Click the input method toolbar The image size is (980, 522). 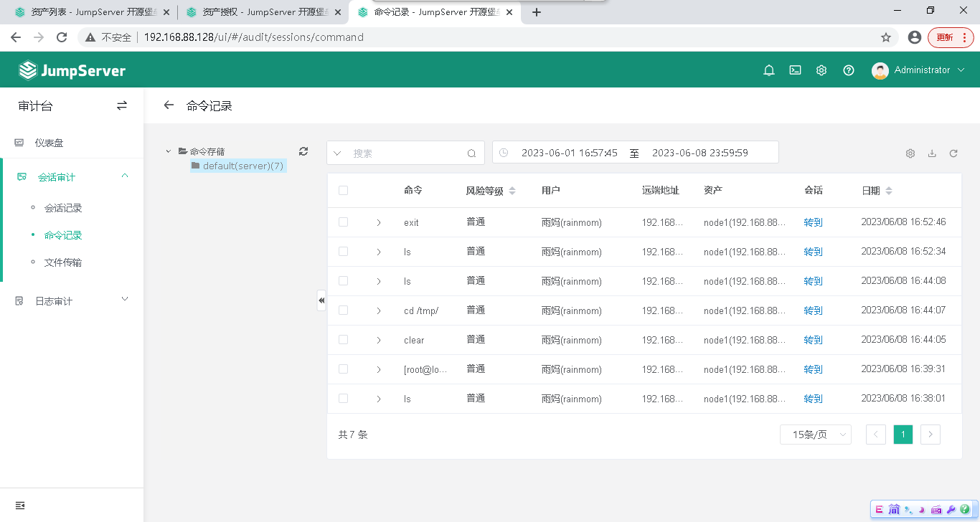(x=924, y=509)
